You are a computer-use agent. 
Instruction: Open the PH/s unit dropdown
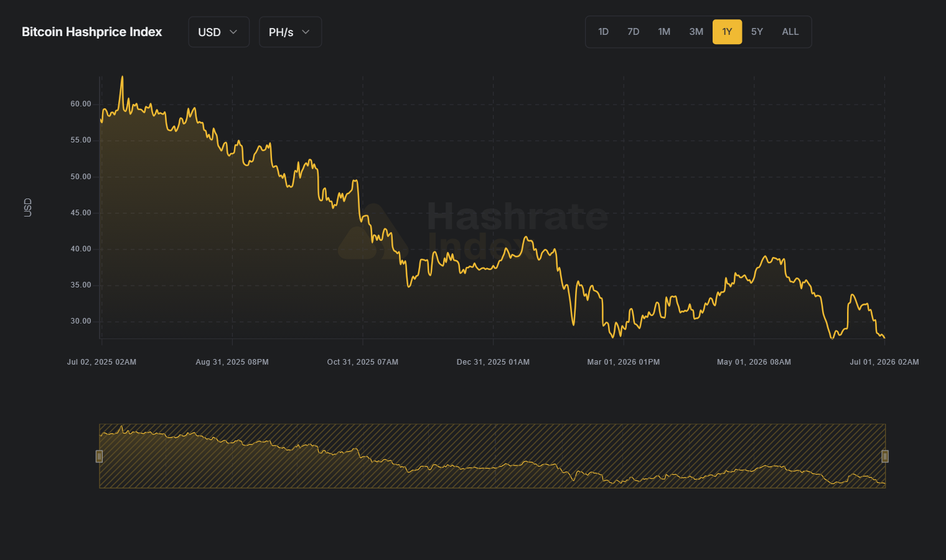(x=290, y=32)
